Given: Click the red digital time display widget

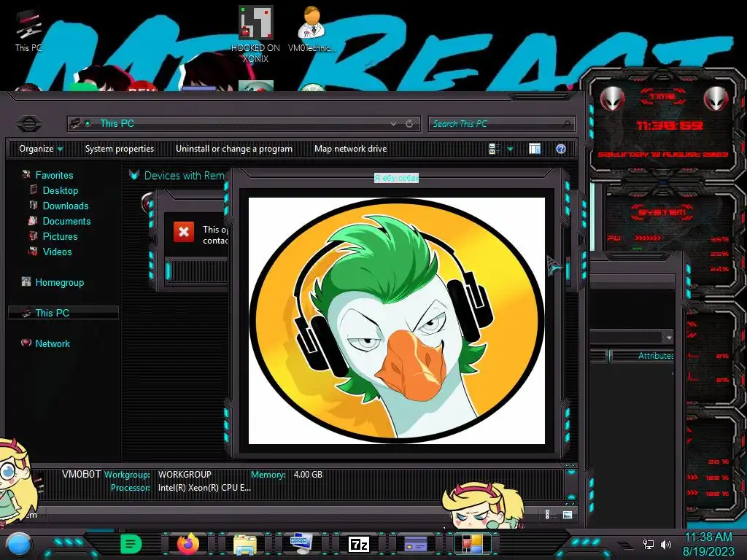Looking at the screenshot, I should pyautogui.click(x=670, y=125).
